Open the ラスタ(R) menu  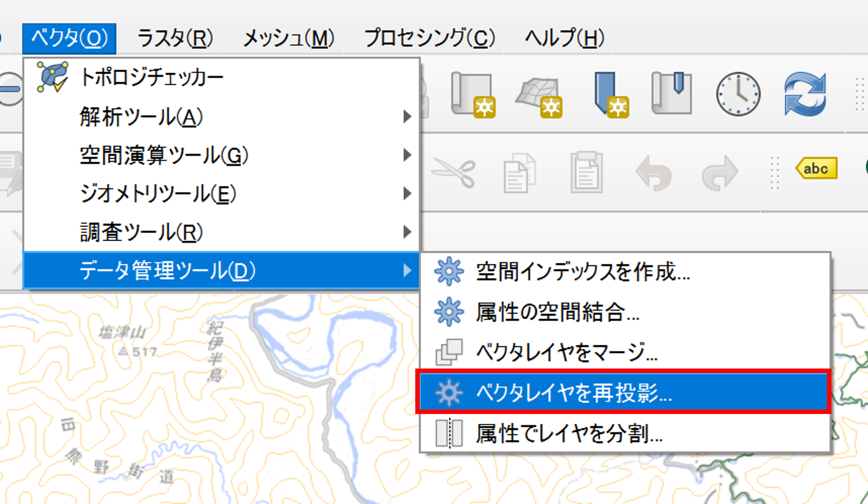click(175, 38)
